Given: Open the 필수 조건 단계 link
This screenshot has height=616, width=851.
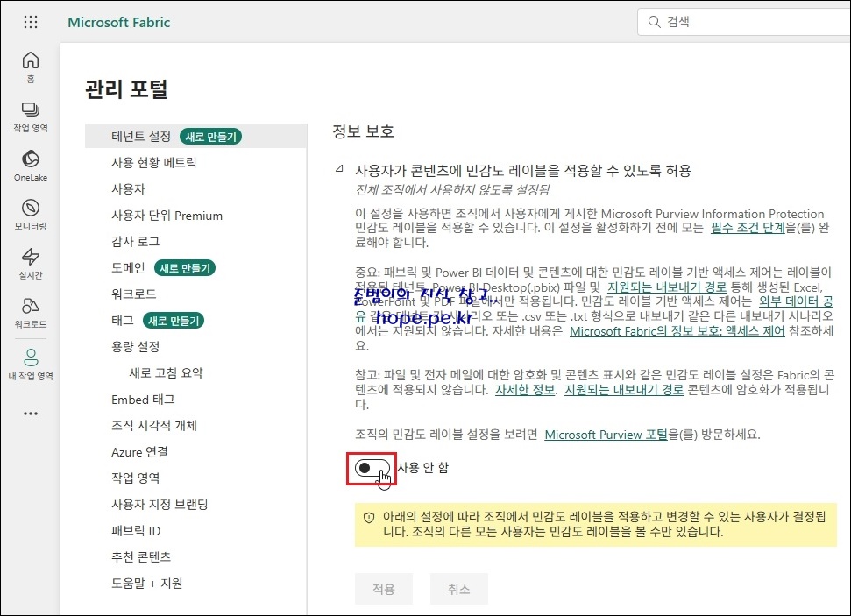Looking at the screenshot, I should 748,228.
